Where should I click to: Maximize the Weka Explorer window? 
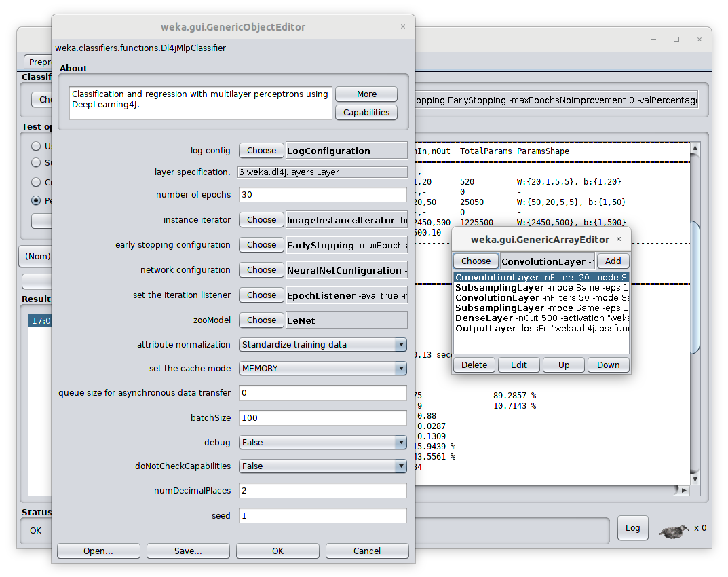(x=676, y=39)
